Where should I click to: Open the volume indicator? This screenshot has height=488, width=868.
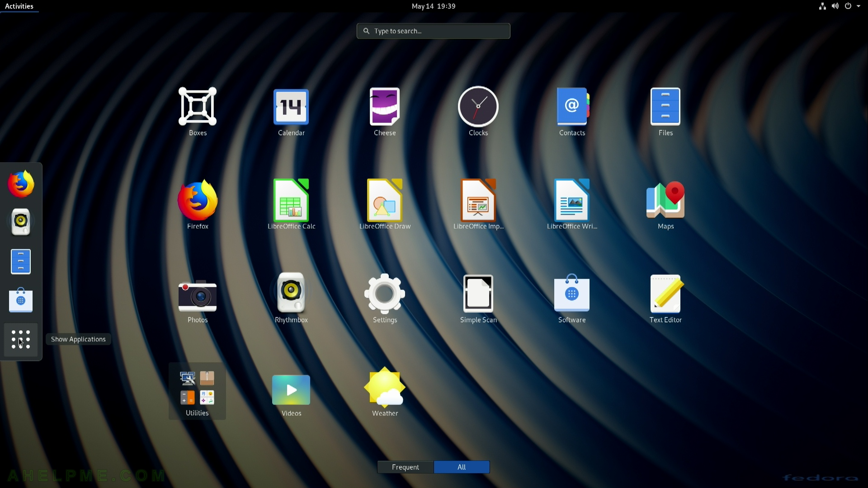pyautogui.click(x=835, y=6)
